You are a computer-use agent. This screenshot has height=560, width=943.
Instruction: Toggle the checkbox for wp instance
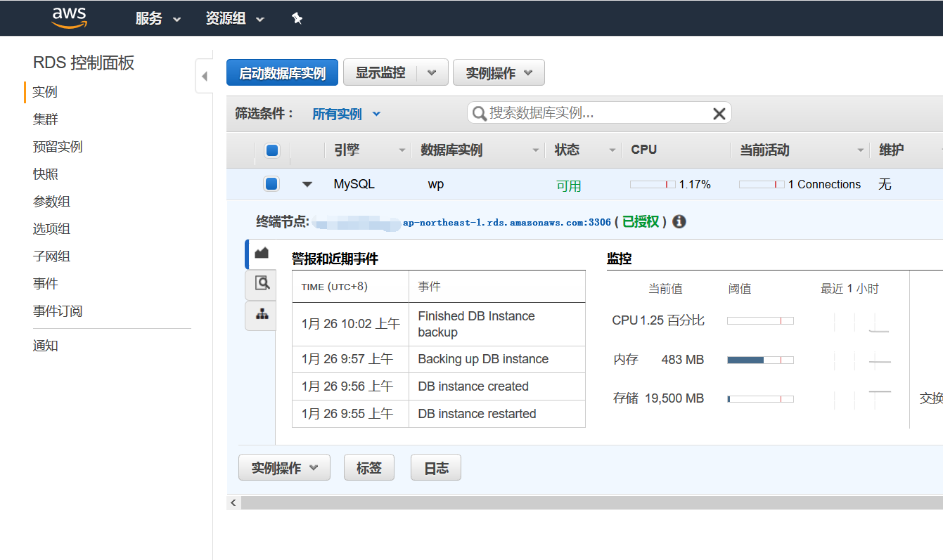(x=271, y=184)
